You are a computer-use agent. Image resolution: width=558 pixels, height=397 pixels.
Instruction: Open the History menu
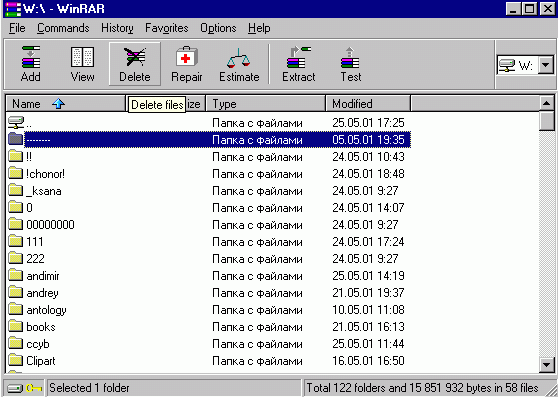coord(117,28)
